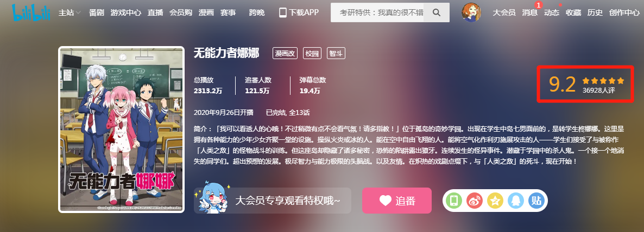This screenshot has width=644, height=232.
Task: Focus the search box input
Action: pos(382,12)
